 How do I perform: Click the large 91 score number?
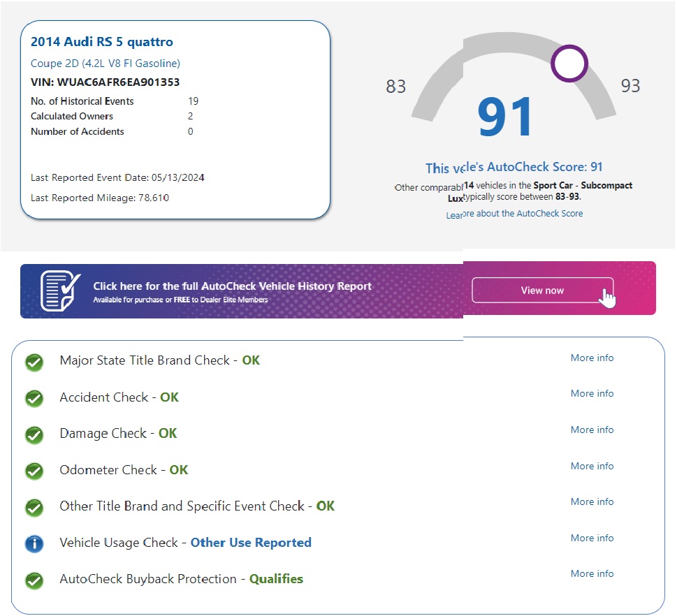pos(504,117)
